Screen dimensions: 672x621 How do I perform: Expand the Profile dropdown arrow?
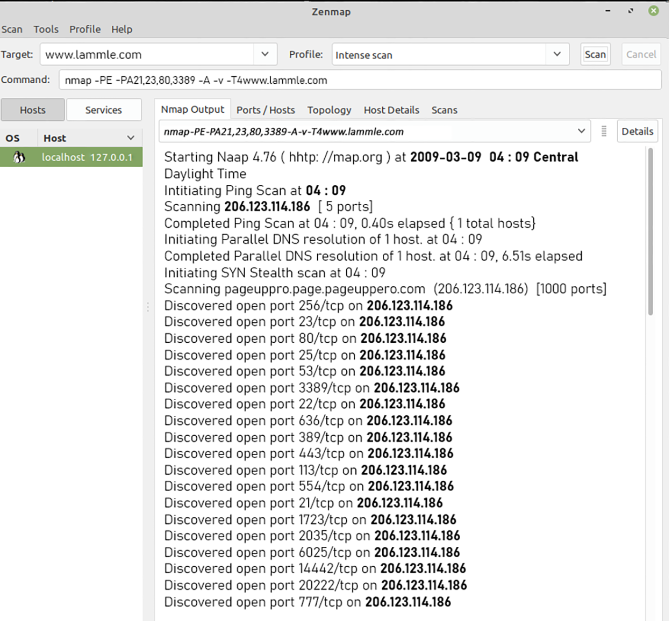coord(557,54)
